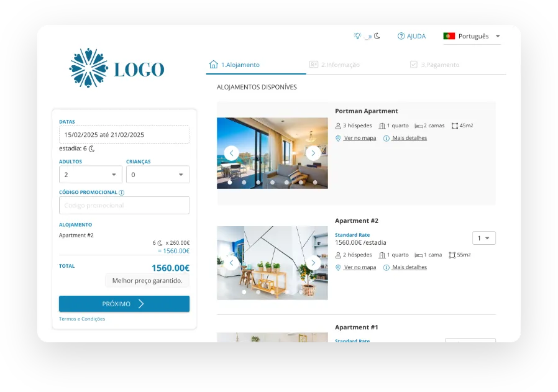Click info icon beside Portman Mais detalhes
This screenshot has width=558, height=392.
click(386, 139)
